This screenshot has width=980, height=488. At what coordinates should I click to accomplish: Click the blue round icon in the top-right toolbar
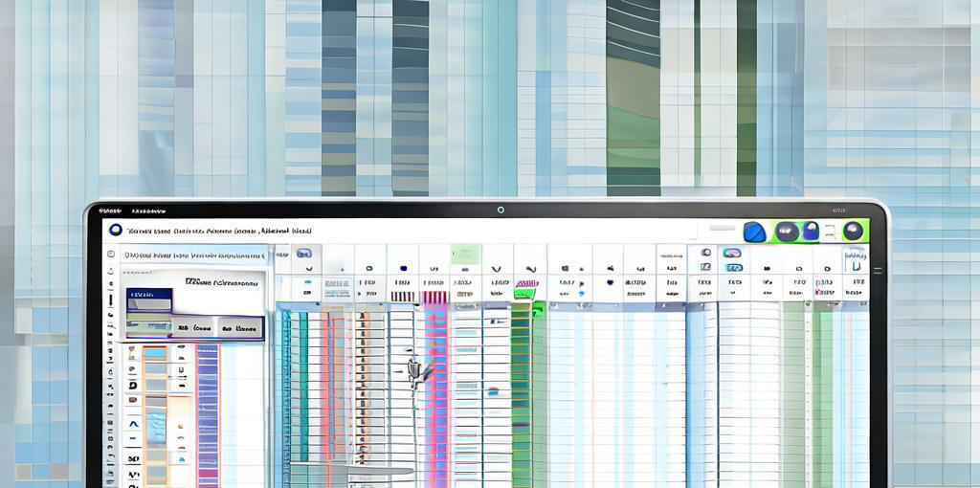tap(754, 232)
